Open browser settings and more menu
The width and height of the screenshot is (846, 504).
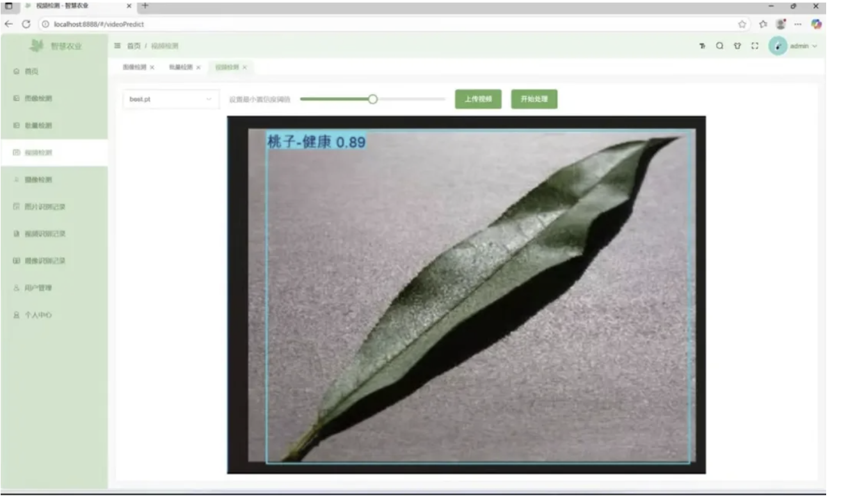point(798,24)
